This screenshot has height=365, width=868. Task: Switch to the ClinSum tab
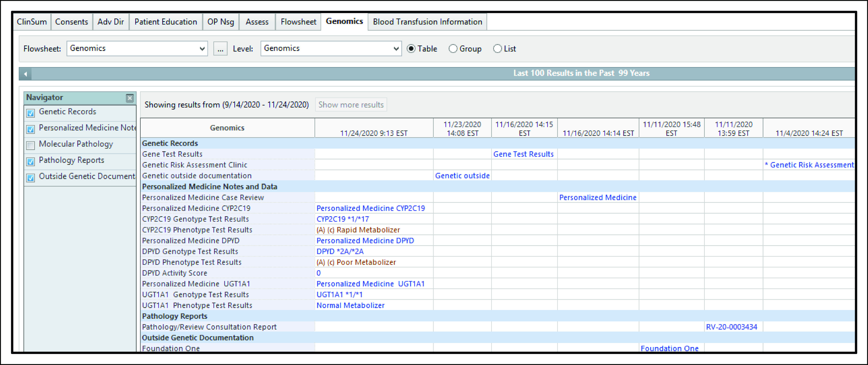click(32, 22)
